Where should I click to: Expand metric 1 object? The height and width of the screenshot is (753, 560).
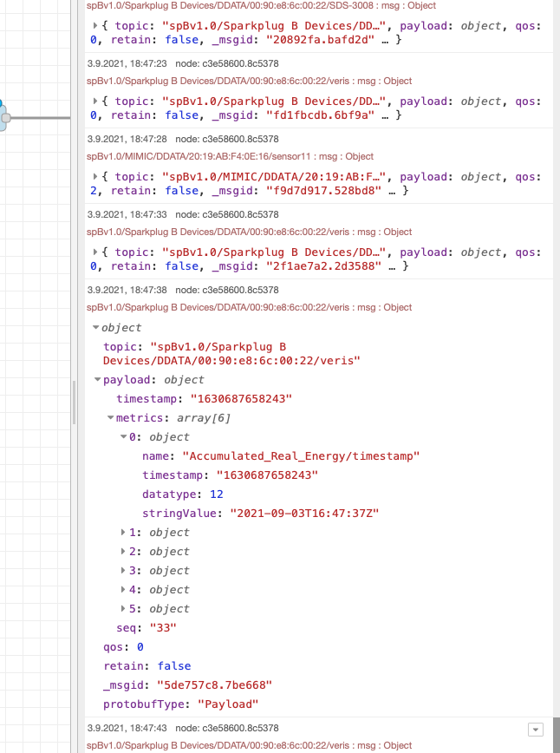click(x=122, y=533)
